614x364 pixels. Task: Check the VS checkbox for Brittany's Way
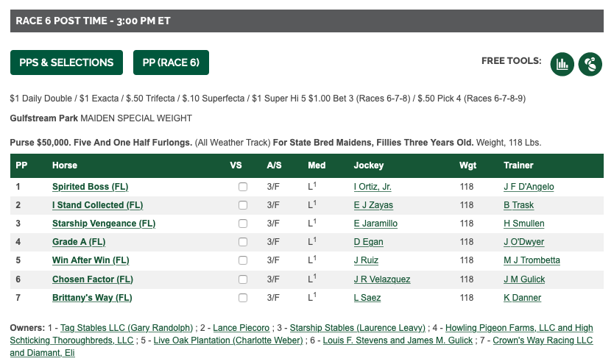(243, 298)
